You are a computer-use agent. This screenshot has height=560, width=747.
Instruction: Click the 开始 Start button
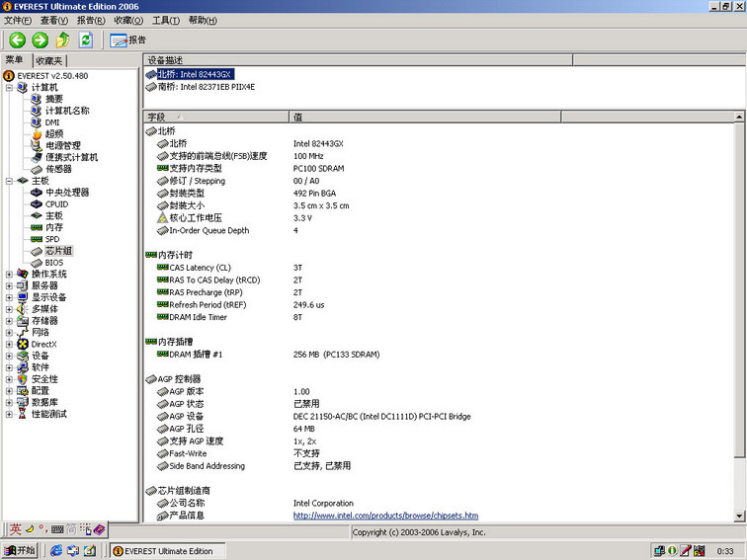(x=20, y=550)
